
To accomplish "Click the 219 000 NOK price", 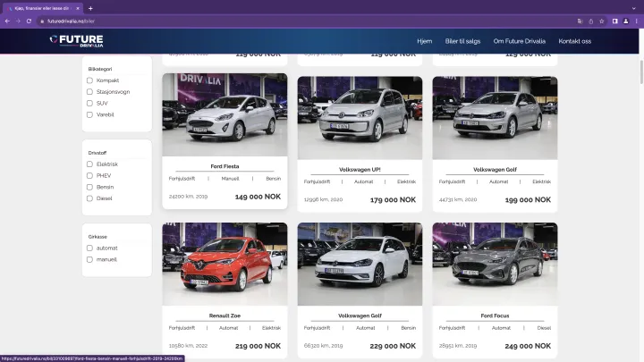I will click(258, 346).
